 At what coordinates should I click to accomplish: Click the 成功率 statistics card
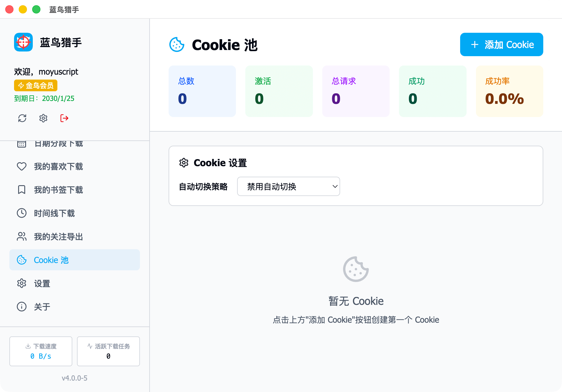tap(509, 91)
